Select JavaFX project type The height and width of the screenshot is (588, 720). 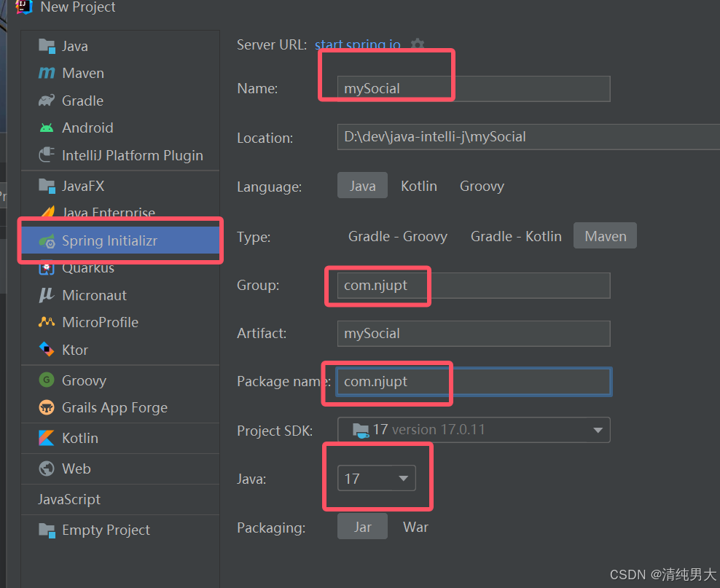pos(120,186)
